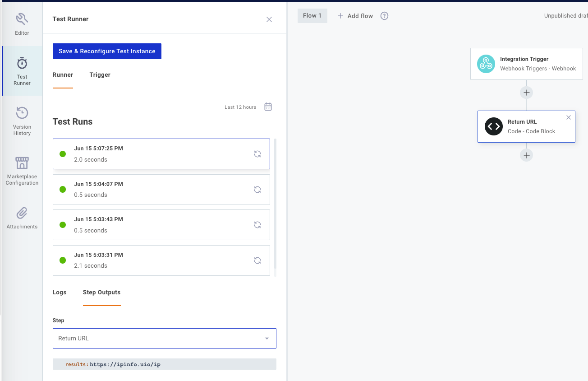The height and width of the screenshot is (381, 588).
Task: Add step after Integration Trigger
Action: (526, 93)
